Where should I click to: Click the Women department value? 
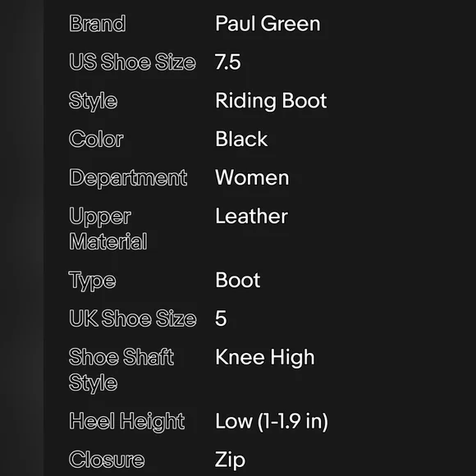pos(252,177)
